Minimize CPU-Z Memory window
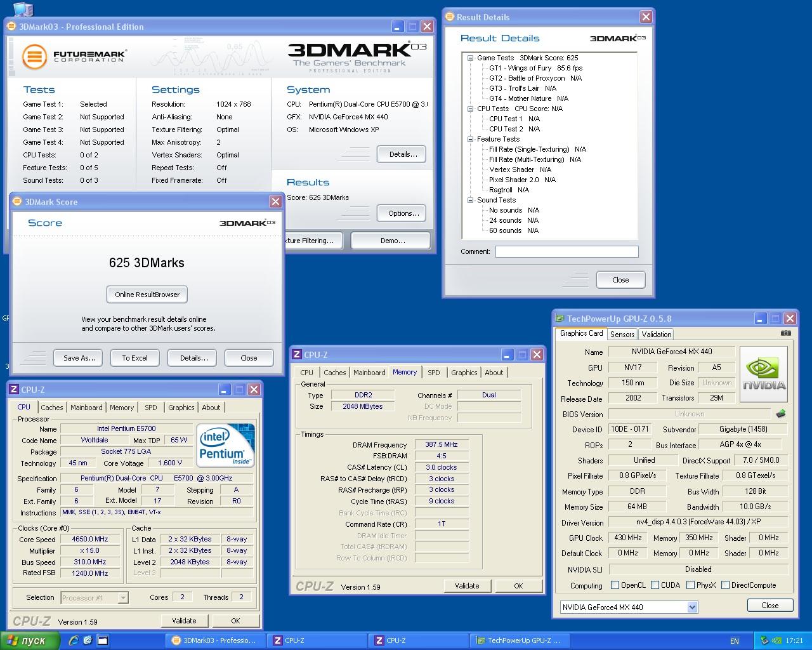Viewport: 812px width, 650px height. [x=507, y=355]
